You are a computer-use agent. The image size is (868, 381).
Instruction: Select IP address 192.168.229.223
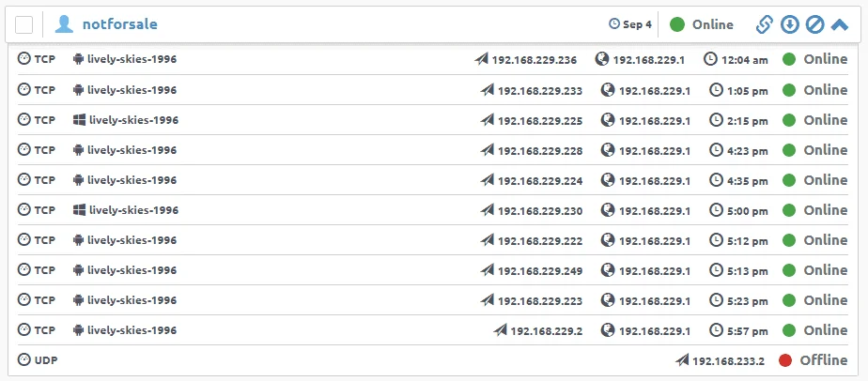pyautogui.click(x=540, y=301)
